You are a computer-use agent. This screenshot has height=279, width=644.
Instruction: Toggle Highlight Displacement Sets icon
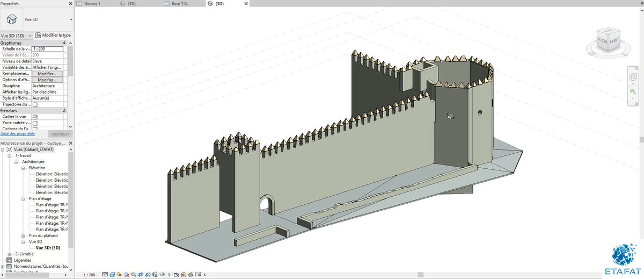tap(191, 275)
